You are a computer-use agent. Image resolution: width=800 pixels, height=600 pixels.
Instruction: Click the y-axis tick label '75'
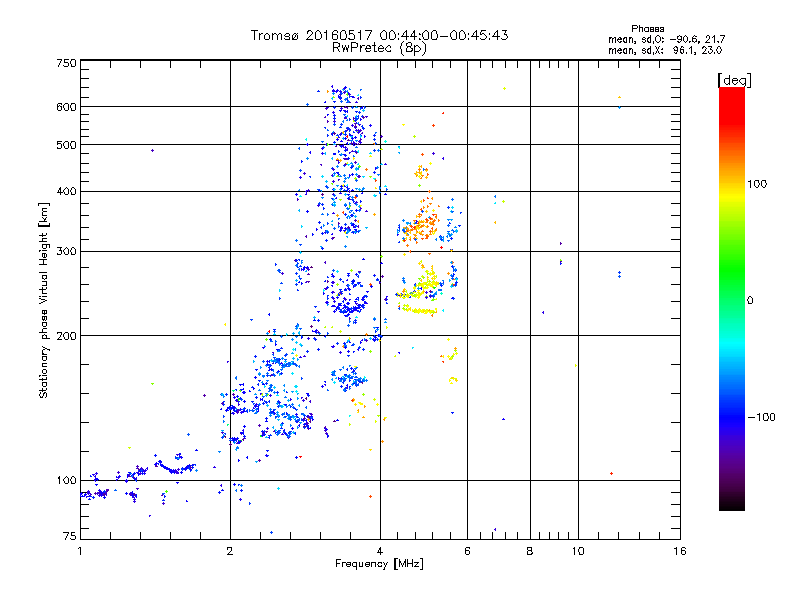coord(69,536)
